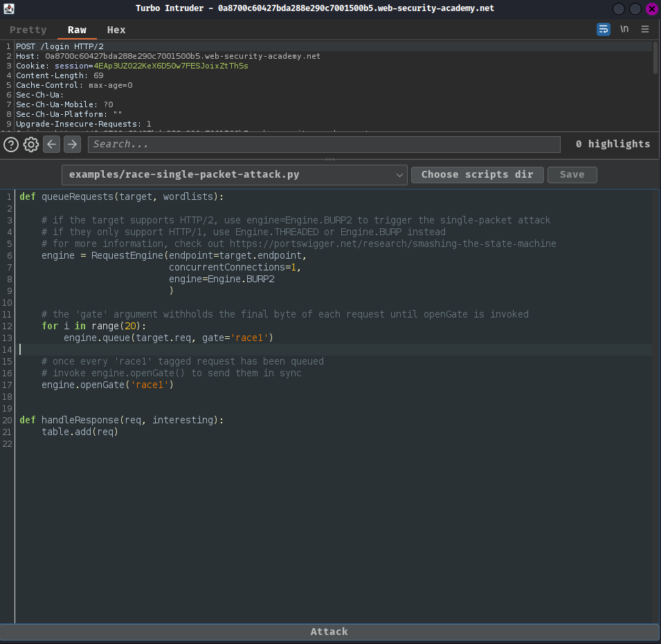661x644 pixels.
Task: Click the portswigger.net research URL comment
Action: coord(393,243)
